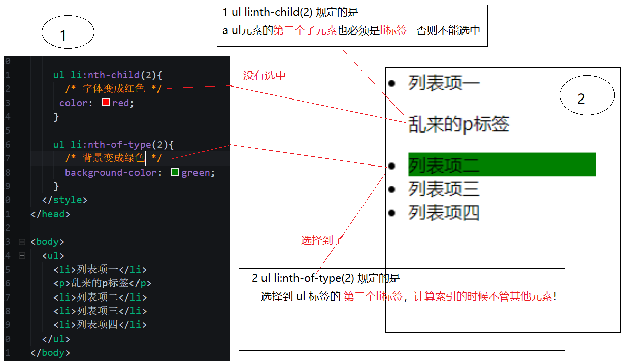
Task: Click the circled number 1 annotation
Action: pyautogui.click(x=68, y=32)
